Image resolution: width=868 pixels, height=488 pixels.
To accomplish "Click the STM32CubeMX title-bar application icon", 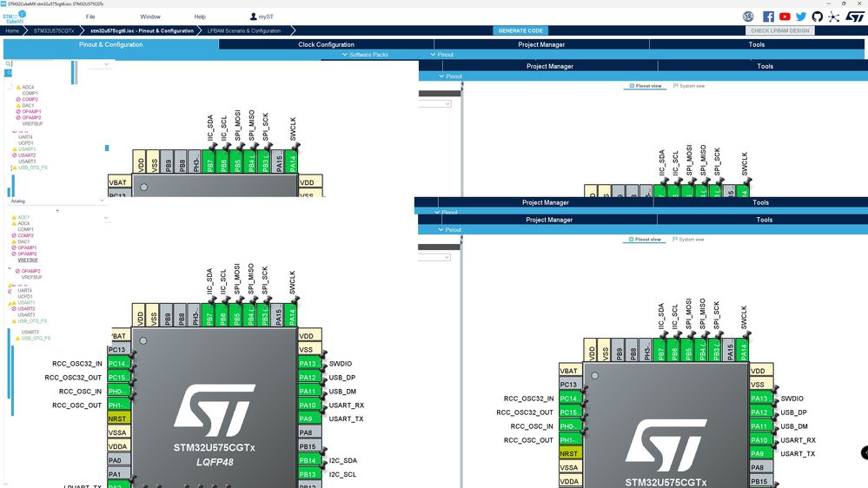I will click(x=3, y=3).
